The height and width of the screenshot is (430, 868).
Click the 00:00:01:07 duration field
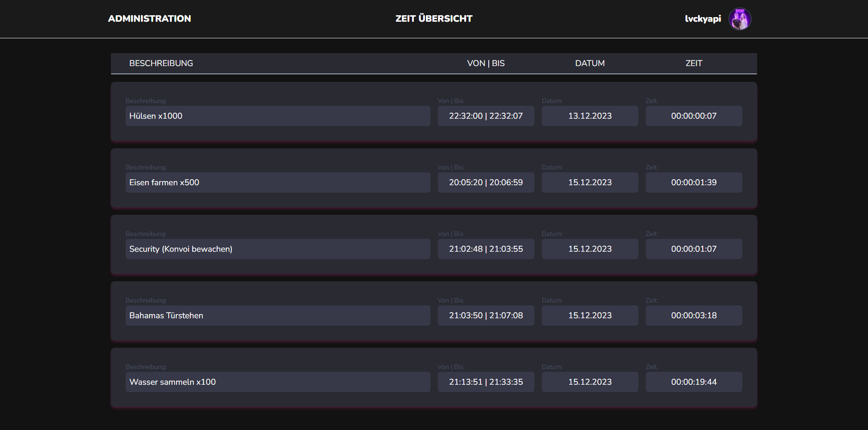(693, 249)
